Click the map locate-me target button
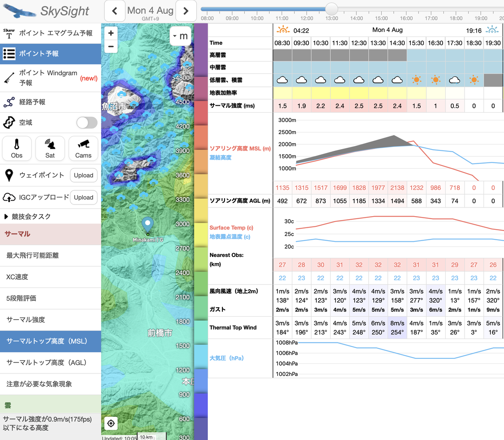Image resolution: width=504 pixels, height=440 pixels. pos(111,423)
